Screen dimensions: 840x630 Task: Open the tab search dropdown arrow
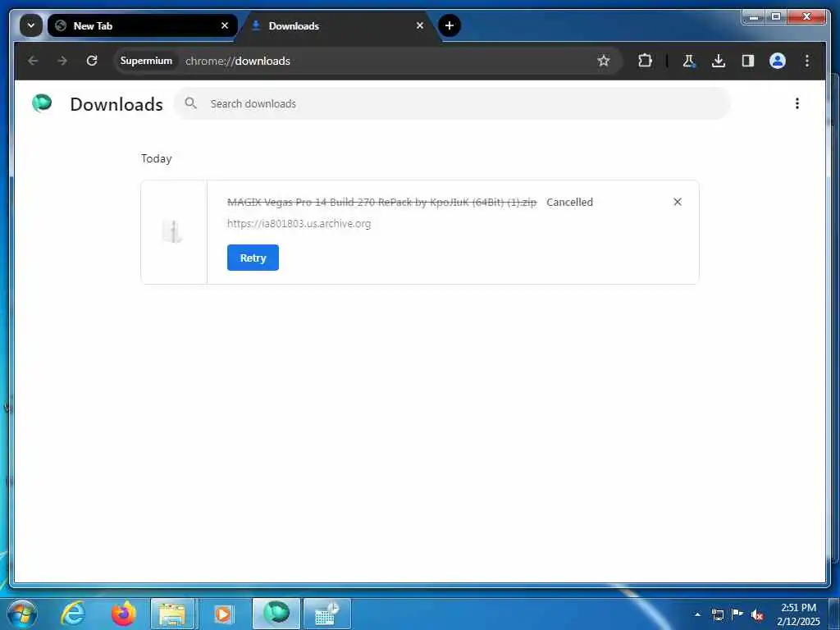click(x=31, y=25)
